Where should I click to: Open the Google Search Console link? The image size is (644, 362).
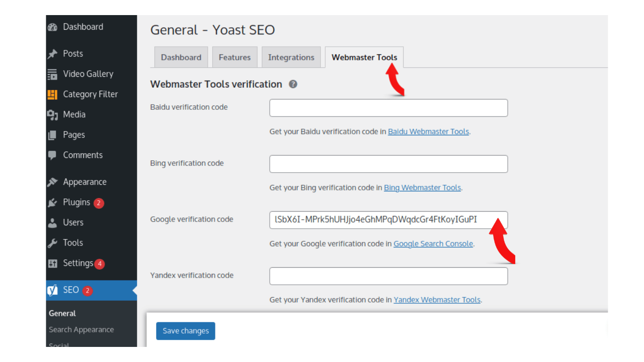[x=433, y=244]
